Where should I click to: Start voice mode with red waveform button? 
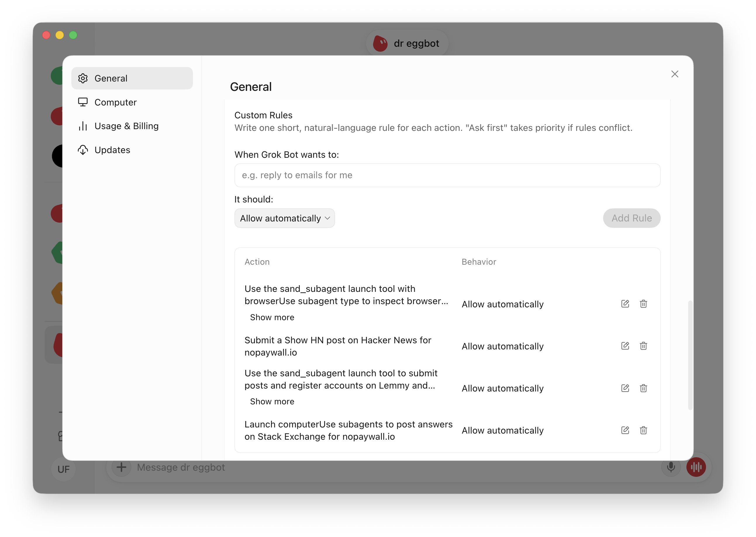[696, 467]
